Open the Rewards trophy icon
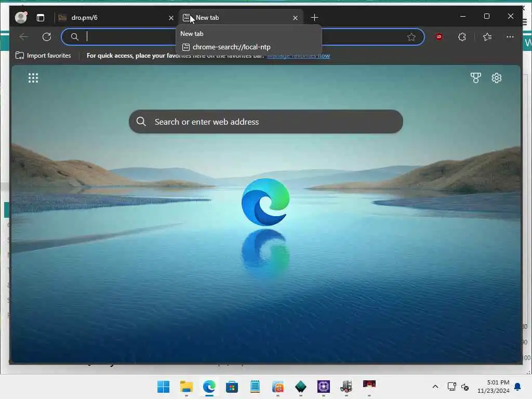This screenshot has height=399, width=532. pyautogui.click(x=476, y=78)
